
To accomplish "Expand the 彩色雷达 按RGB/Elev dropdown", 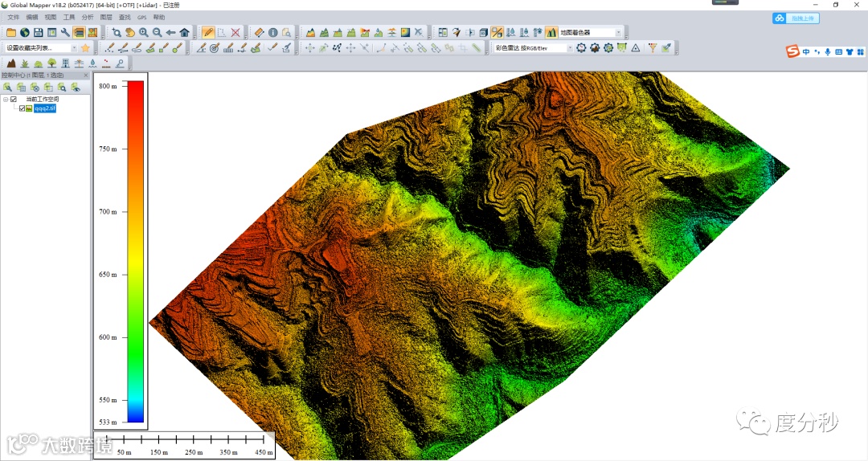I will 570,48.
